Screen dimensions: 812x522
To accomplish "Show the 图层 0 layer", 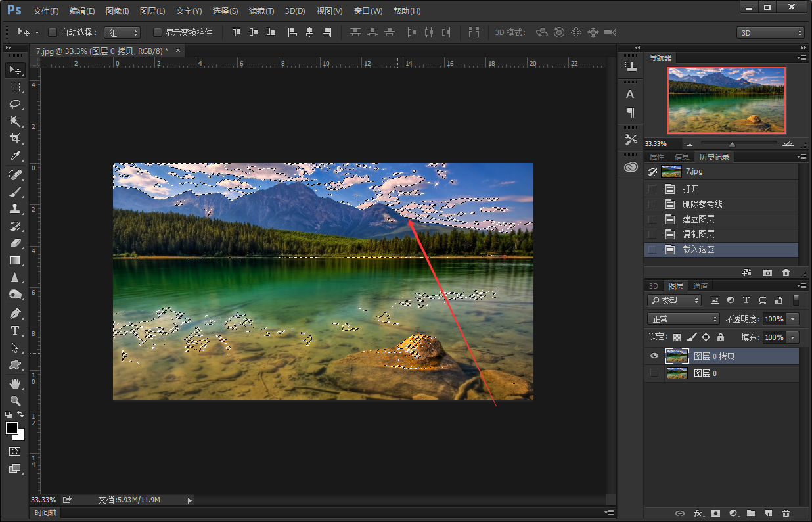I will pos(654,373).
